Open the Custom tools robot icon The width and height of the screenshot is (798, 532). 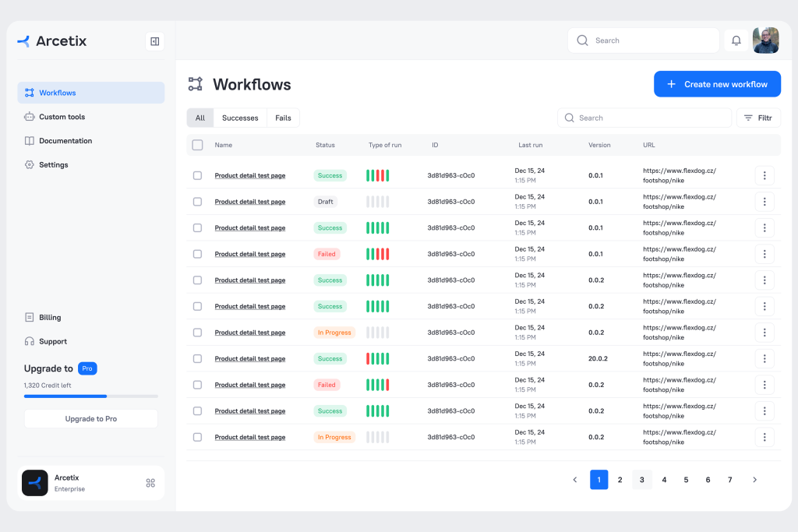pyautogui.click(x=30, y=117)
